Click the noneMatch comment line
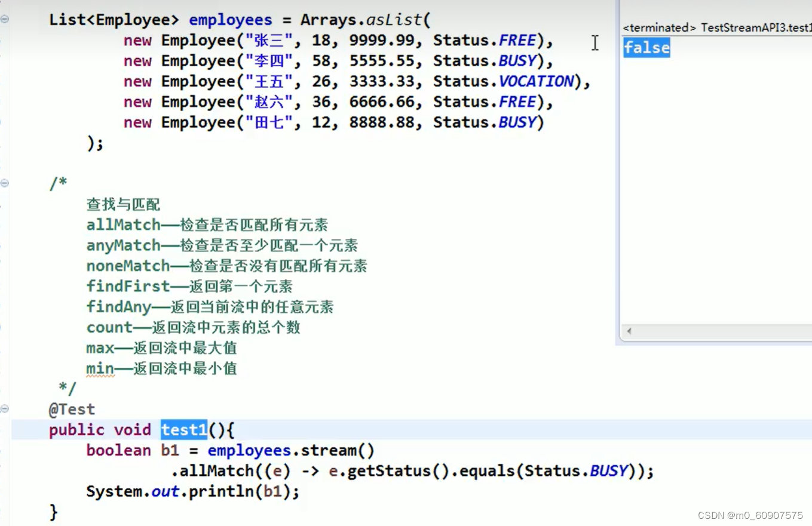Image resolution: width=812 pixels, height=526 pixels. [227, 266]
